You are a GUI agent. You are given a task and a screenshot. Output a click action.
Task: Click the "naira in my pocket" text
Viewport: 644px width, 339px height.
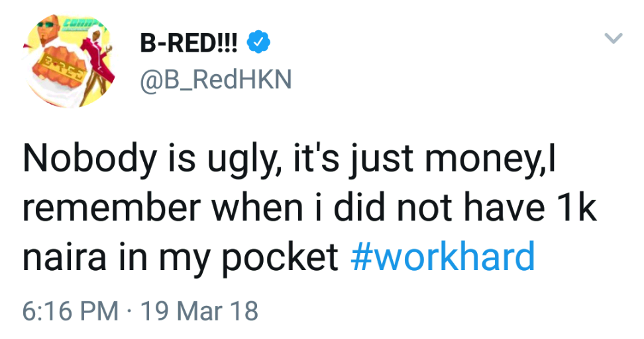pos(180,257)
